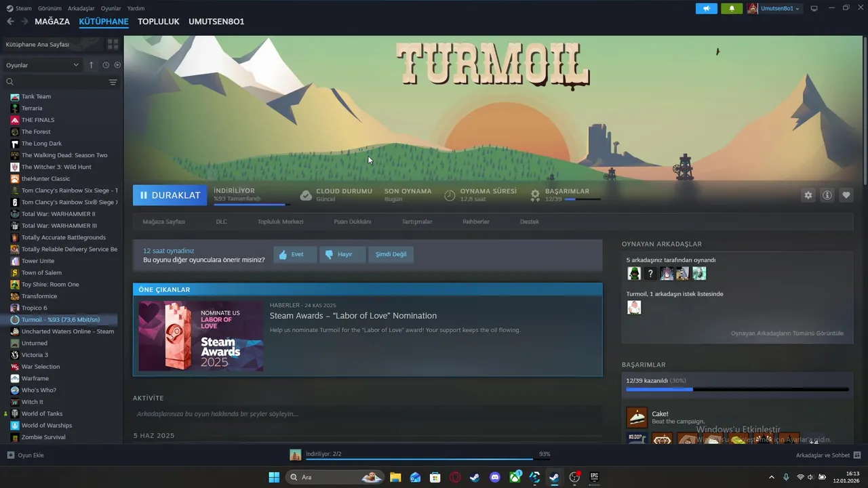This screenshot has height=488, width=868.
Task: Click the cloud status icon
Action: [306, 195]
